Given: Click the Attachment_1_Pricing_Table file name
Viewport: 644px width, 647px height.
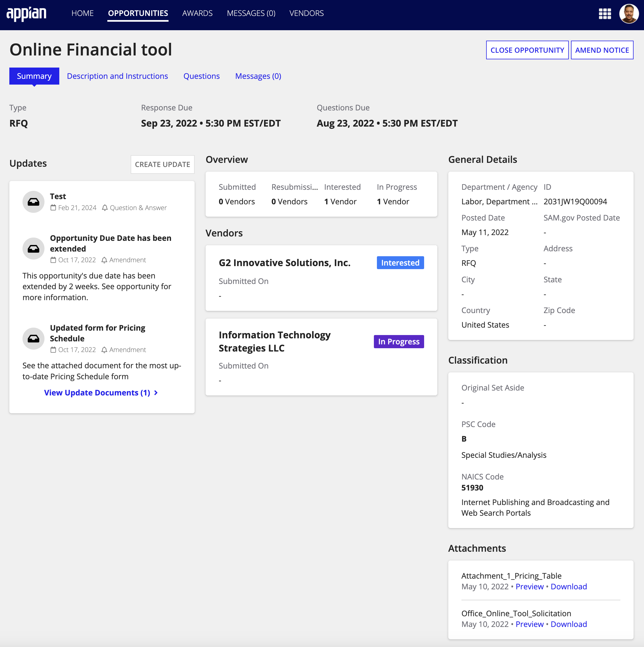Looking at the screenshot, I should [x=511, y=576].
